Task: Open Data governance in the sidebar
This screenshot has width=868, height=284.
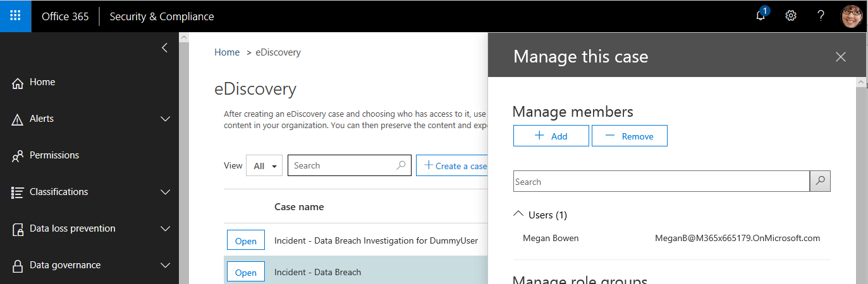Action: pos(65,265)
